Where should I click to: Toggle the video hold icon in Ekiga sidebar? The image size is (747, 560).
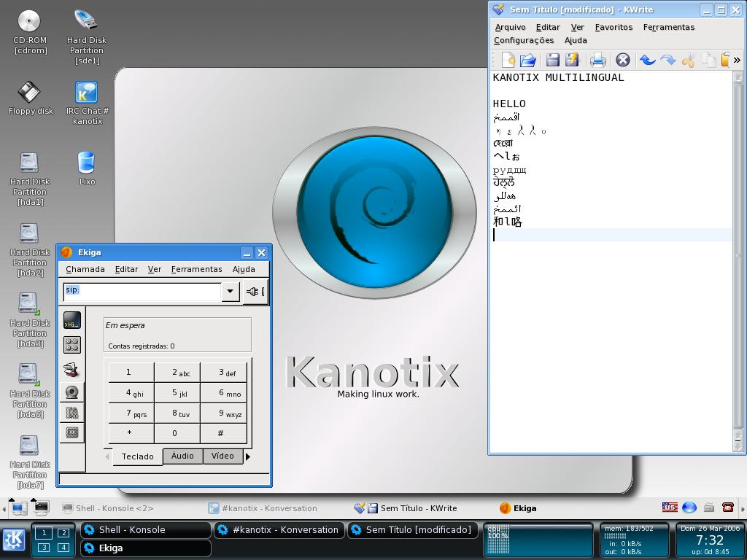[72, 432]
